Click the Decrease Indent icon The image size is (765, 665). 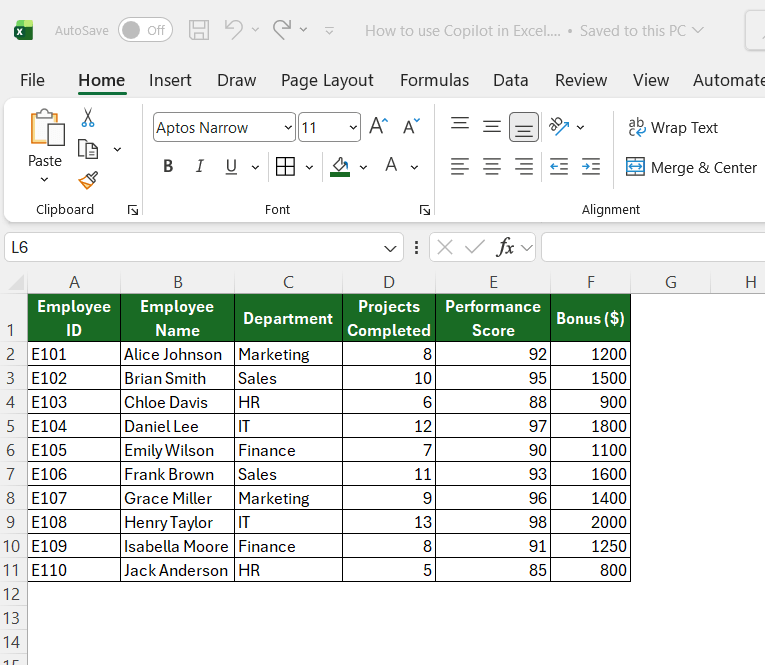(559, 167)
